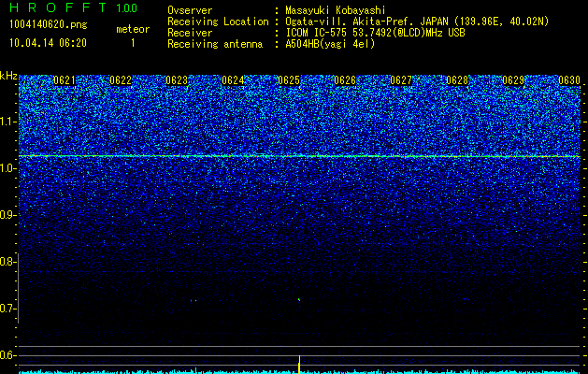
Task: Click the 0627 time marker
Action: click(401, 80)
